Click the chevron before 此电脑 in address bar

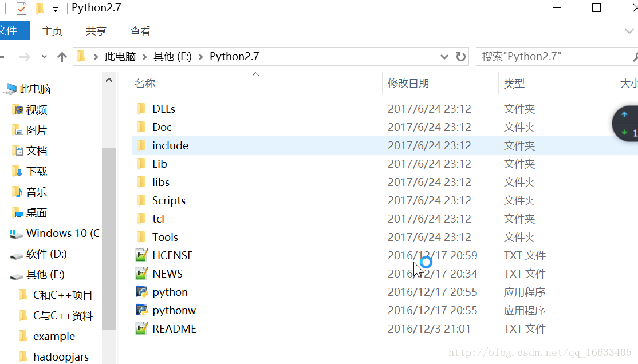(96, 57)
